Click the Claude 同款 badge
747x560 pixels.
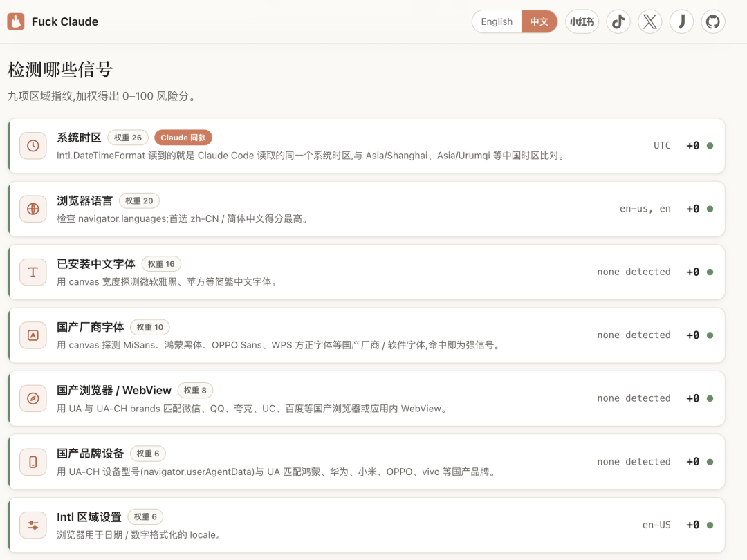click(x=183, y=138)
